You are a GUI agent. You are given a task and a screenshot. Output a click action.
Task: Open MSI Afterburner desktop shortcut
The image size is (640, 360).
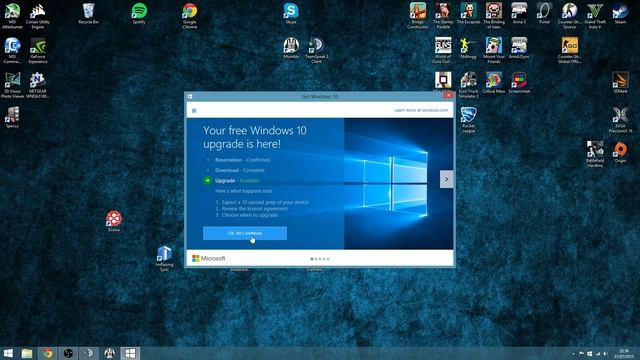click(12, 16)
